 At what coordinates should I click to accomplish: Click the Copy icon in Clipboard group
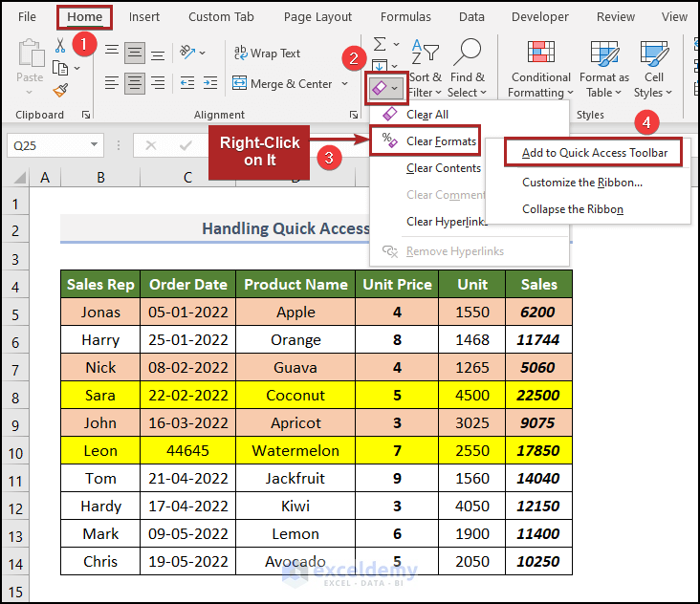(61, 68)
